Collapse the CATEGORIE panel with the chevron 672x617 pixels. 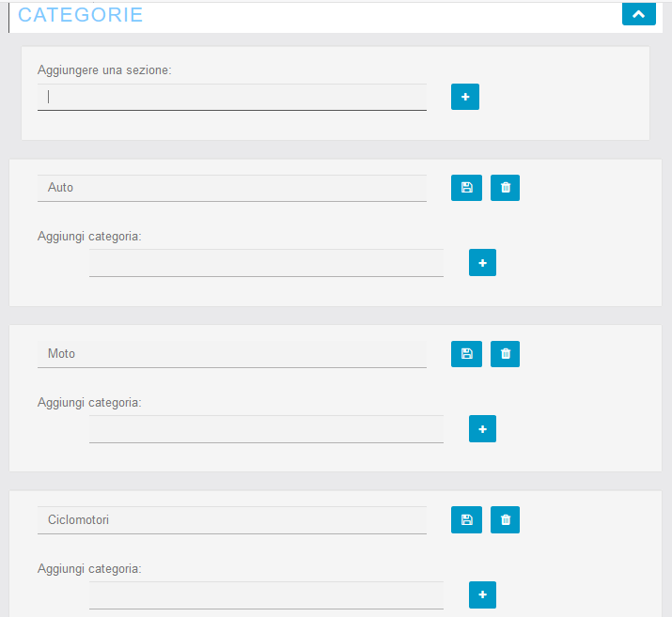pyautogui.click(x=638, y=14)
